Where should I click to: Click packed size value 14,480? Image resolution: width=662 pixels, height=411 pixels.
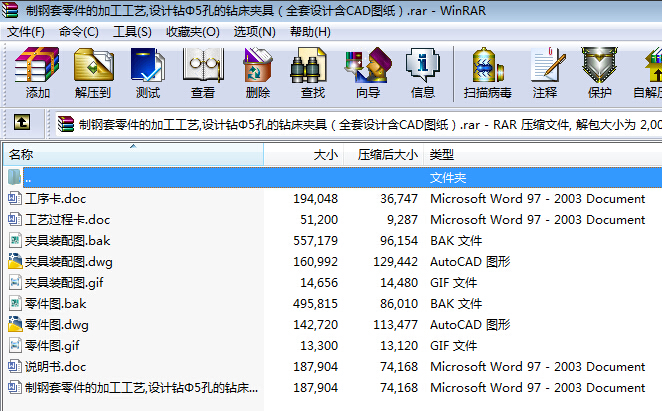coord(399,283)
